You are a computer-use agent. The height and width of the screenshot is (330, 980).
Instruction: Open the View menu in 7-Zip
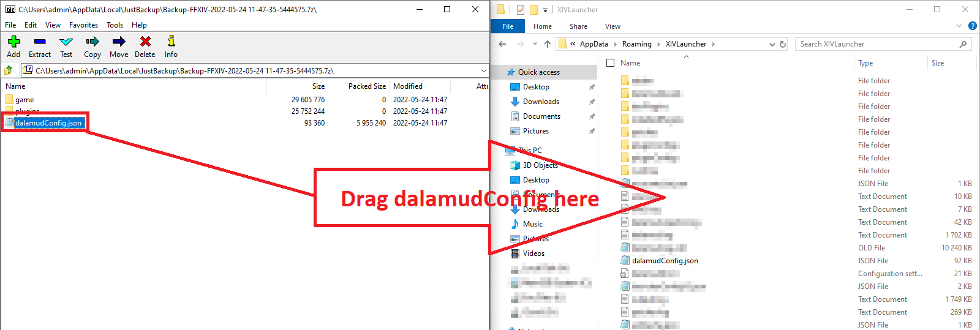53,25
